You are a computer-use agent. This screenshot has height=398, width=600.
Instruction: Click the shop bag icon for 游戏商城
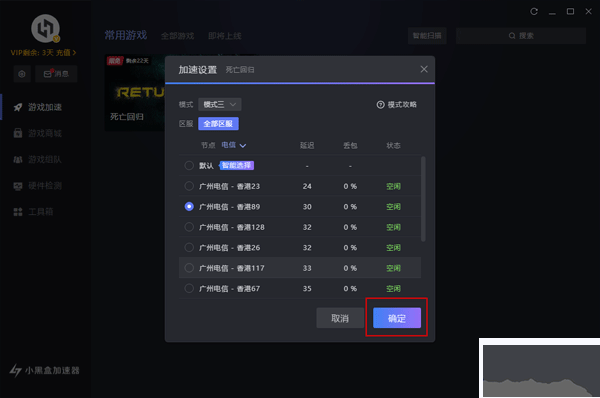click(x=18, y=133)
